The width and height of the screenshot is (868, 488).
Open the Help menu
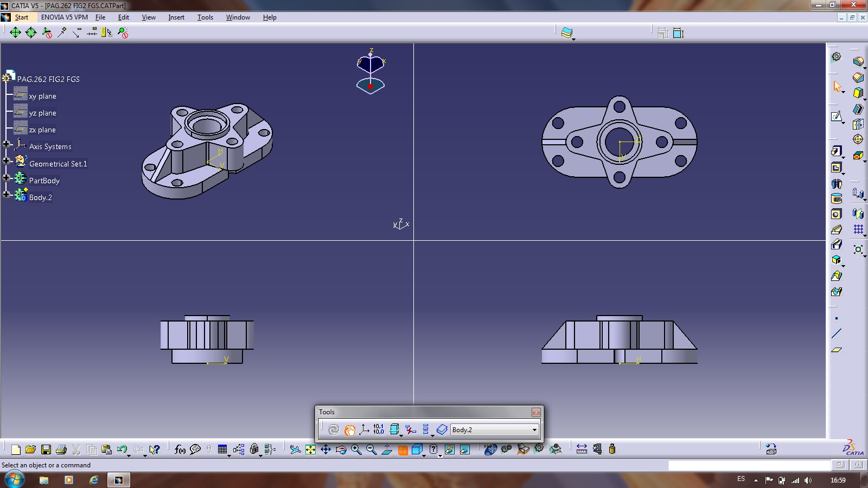pyautogui.click(x=270, y=17)
